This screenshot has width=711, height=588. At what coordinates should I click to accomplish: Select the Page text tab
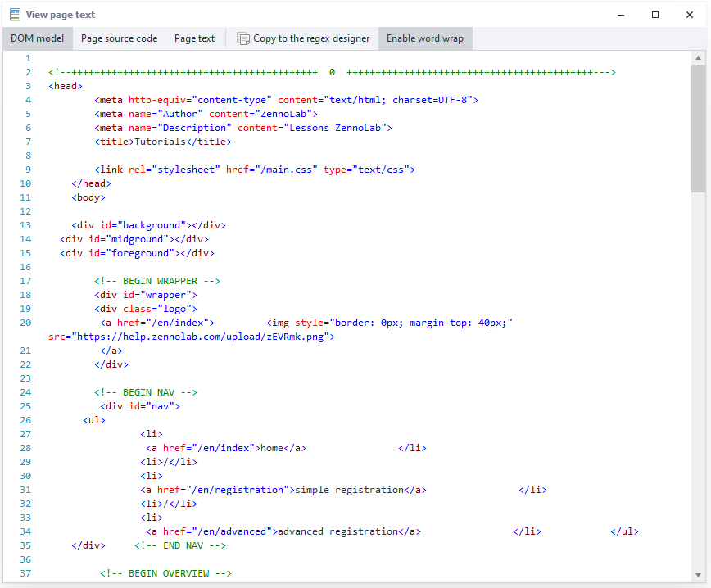coord(194,38)
